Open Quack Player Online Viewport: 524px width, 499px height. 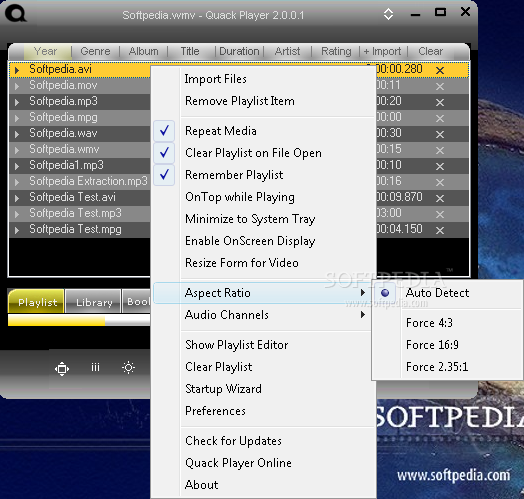(264, 463)
